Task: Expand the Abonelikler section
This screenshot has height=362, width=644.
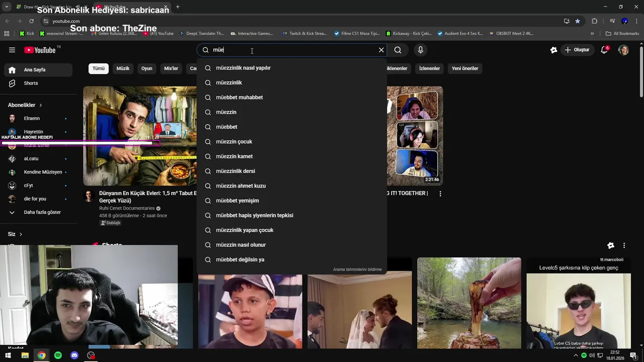Action: 25,105
